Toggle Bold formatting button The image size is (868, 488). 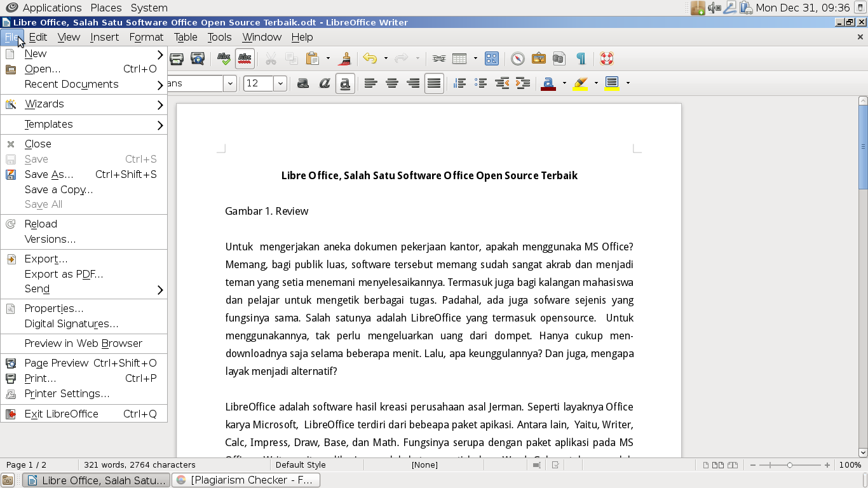tap(303, 83)
